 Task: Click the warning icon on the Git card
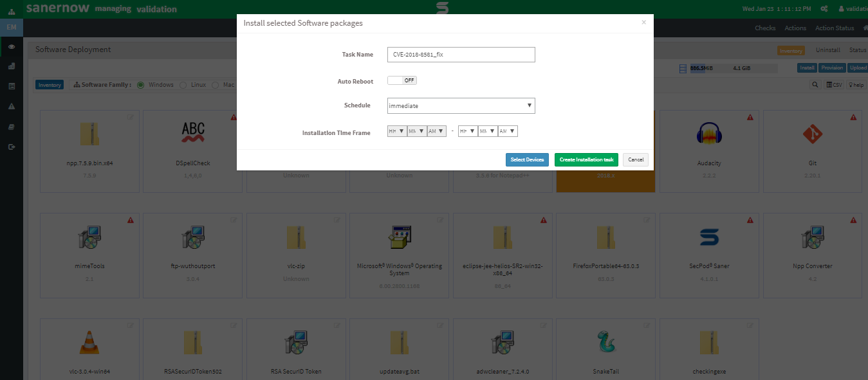(x=853, y=117)
